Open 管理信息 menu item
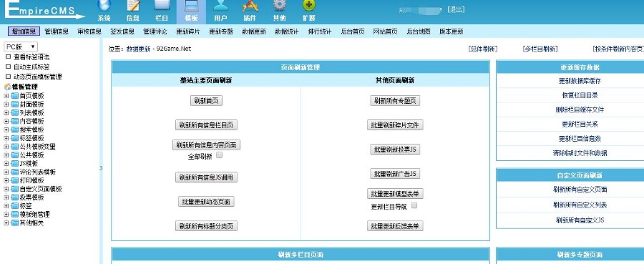This screenshot has height=264, width=644. click(x=57, y=31)
